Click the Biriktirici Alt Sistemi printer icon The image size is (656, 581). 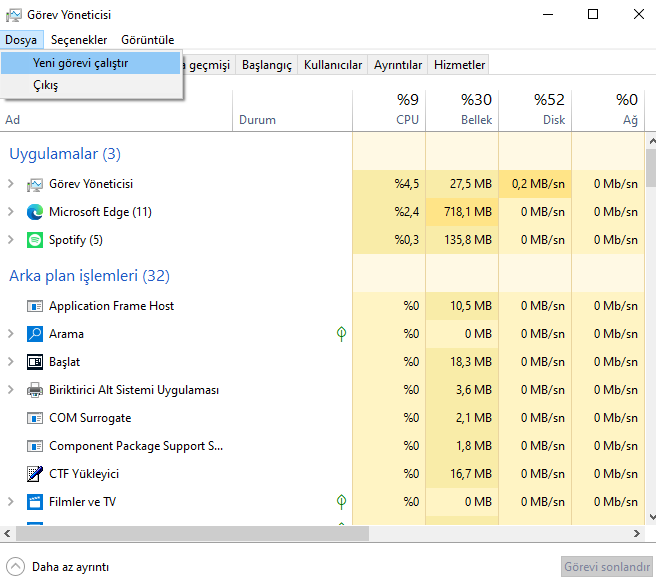pos(35,390)
